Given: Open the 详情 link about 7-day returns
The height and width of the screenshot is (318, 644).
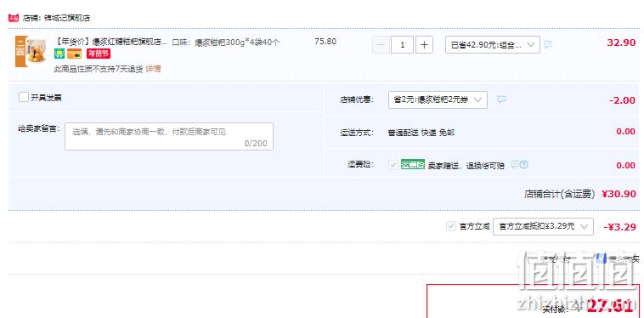Looking at the screenshot, I should pos(153,69).
